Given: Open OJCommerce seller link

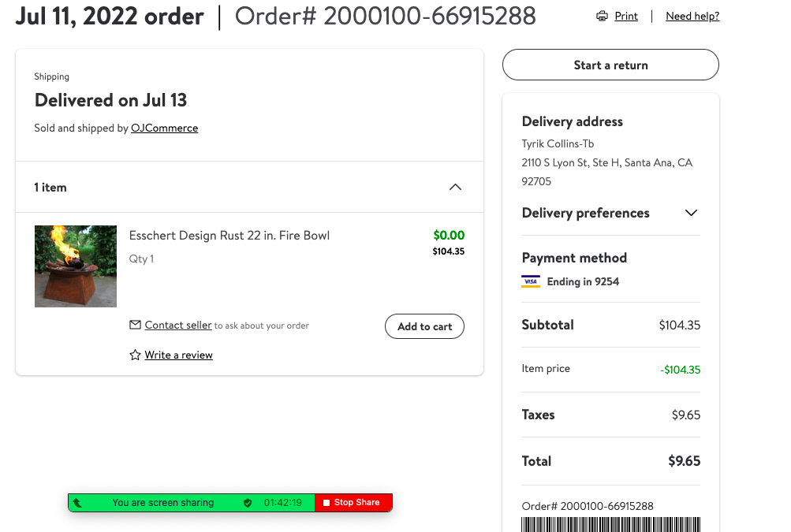Looking at the screenshot, I should click(165, 128).
